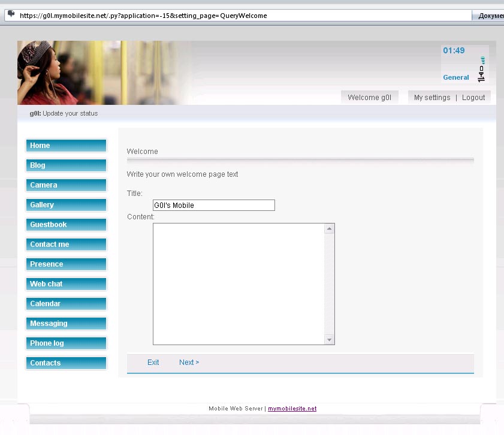Click the content scrollbar up arrow
Screen dimensions: 504x435
coord(329,229)
